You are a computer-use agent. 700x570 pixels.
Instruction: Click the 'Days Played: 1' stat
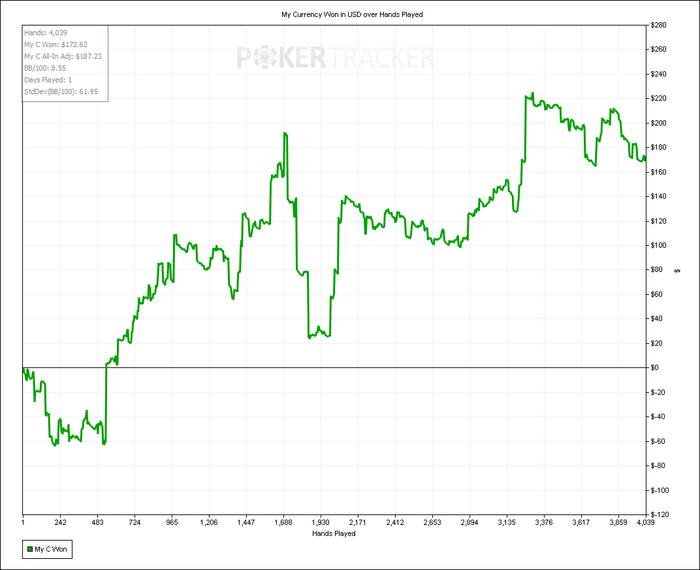click(x=48, y=80)
